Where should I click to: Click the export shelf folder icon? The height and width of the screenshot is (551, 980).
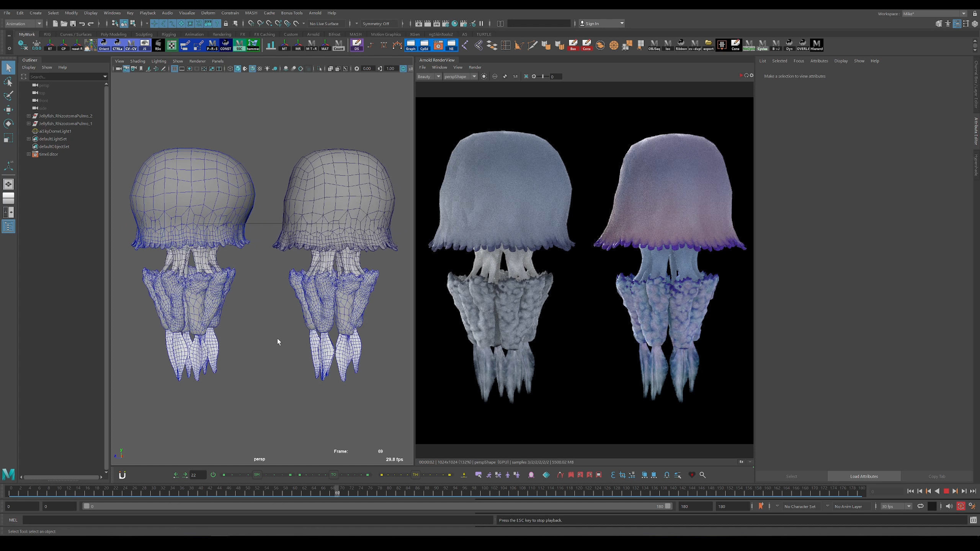(708, 45)
